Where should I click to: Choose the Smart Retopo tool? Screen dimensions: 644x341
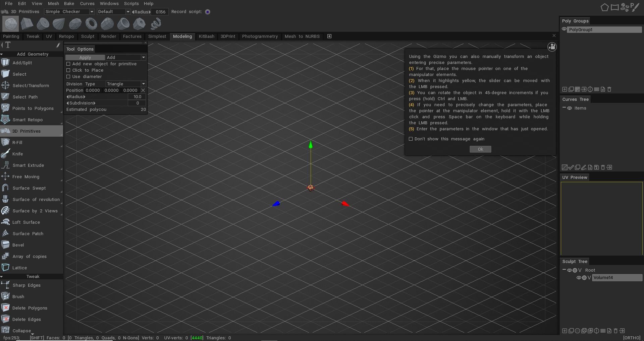pos(28,120)
